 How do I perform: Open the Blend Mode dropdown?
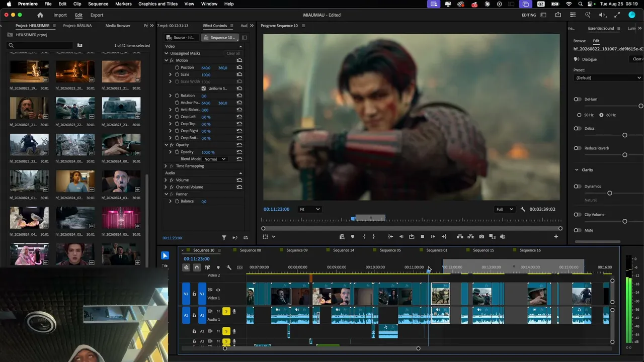pyautogui.click(x=215, y=159)
